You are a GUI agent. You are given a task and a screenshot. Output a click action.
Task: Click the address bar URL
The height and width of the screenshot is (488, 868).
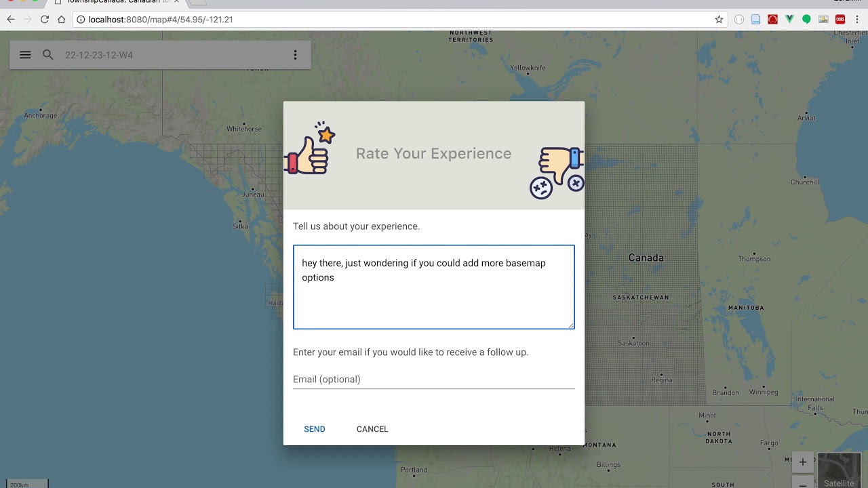pos(161,20)
